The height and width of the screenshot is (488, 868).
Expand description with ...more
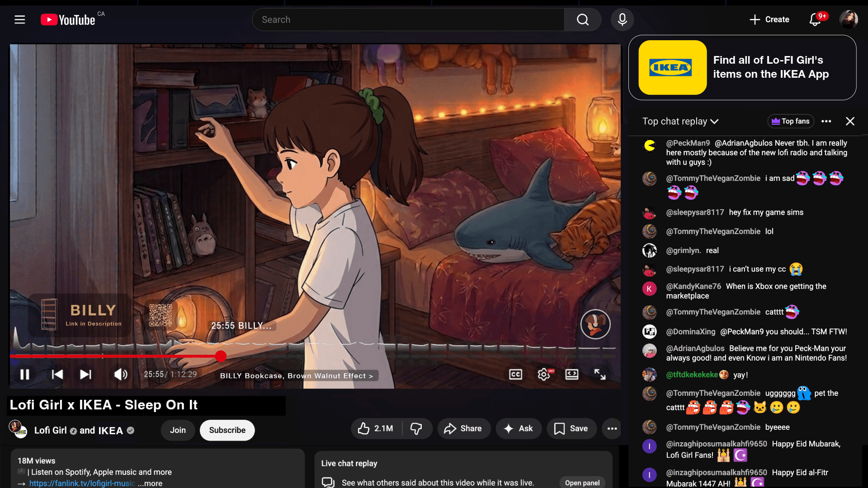click(x=150, y=483)
